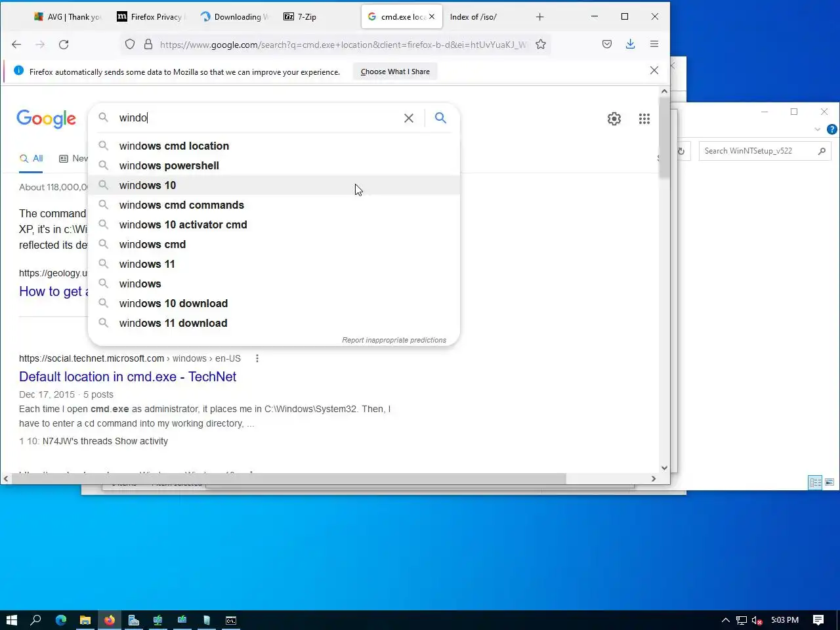Open the How to get result link
The width and height of the screenshot is (840, 630).
[x=53, y=291]
